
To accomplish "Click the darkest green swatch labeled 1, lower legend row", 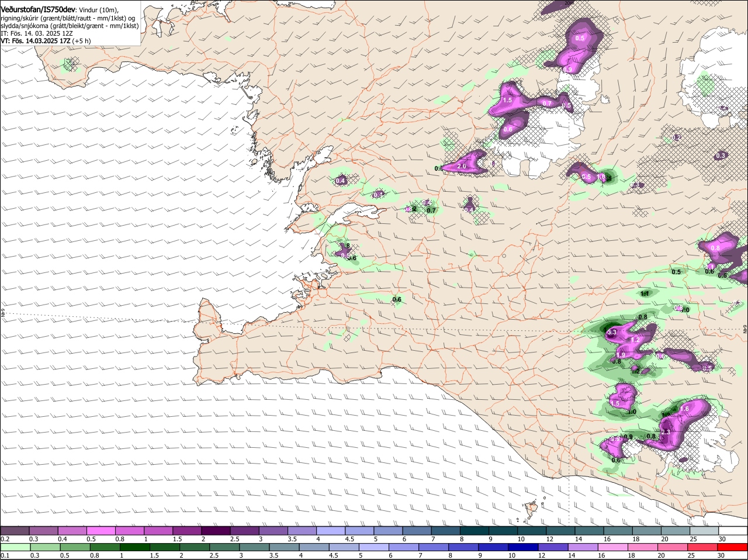I will 135,547.
